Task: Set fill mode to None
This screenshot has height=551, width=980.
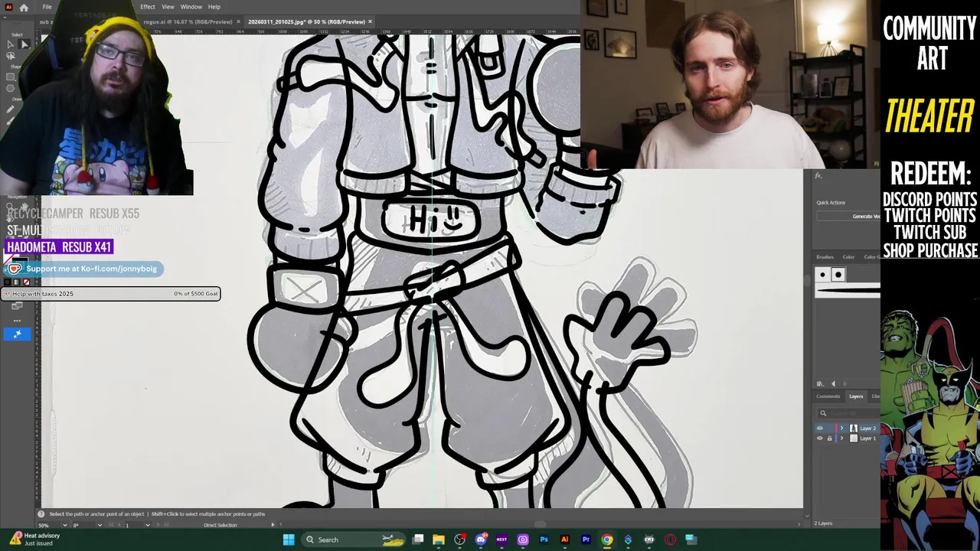Action: (x=27, y=282)
